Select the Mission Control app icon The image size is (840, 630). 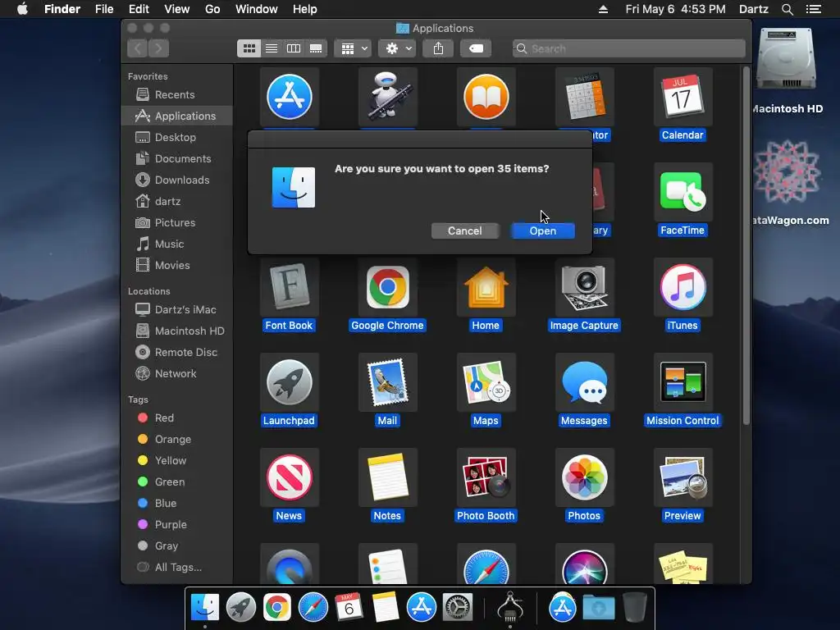682,382
